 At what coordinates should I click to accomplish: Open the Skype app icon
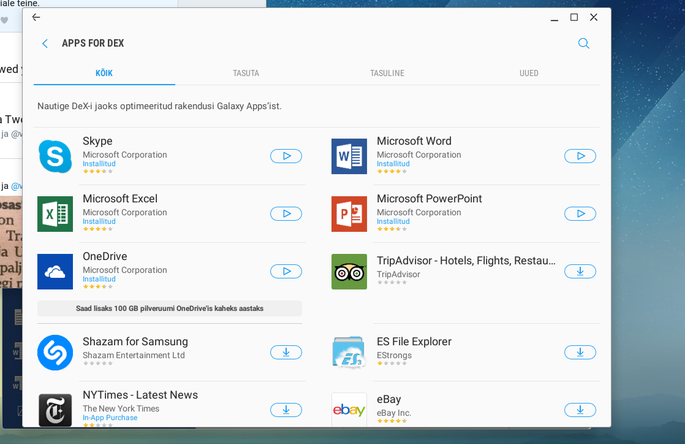click(55, 156)
